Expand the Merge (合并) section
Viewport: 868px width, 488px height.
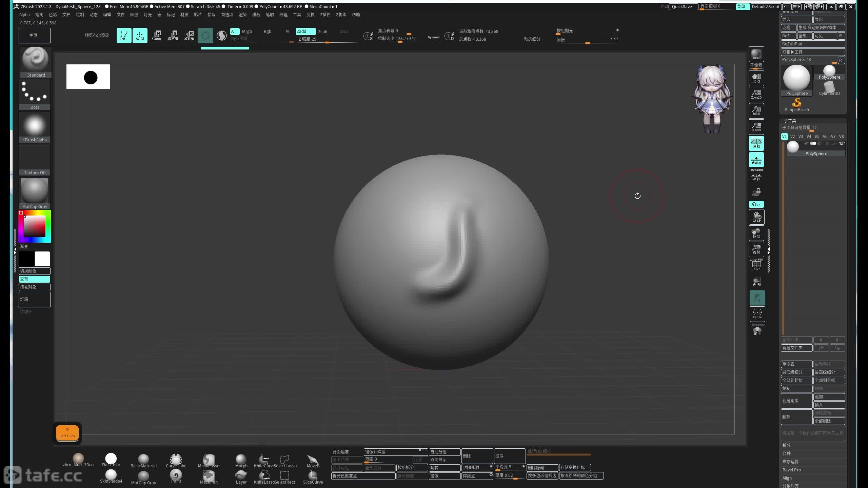point(787,453)
